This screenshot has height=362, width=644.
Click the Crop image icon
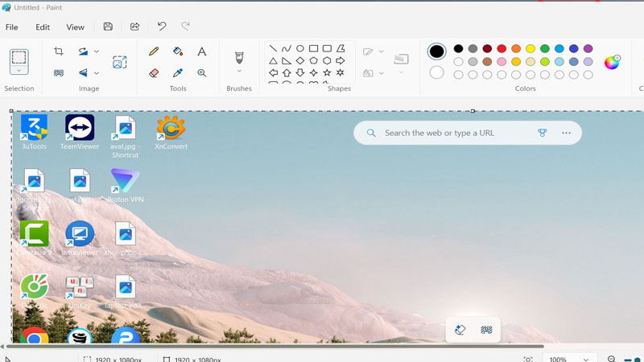(x=59, y=51)
